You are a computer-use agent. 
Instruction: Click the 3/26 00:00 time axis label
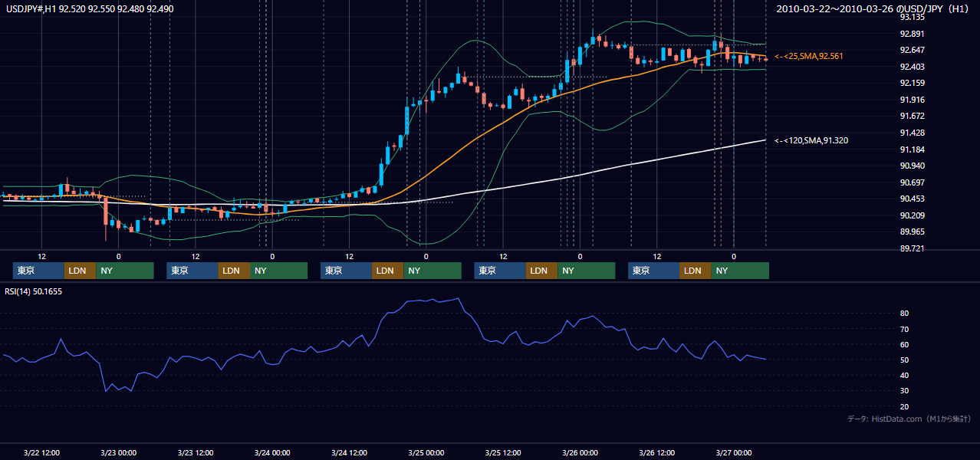580,453
